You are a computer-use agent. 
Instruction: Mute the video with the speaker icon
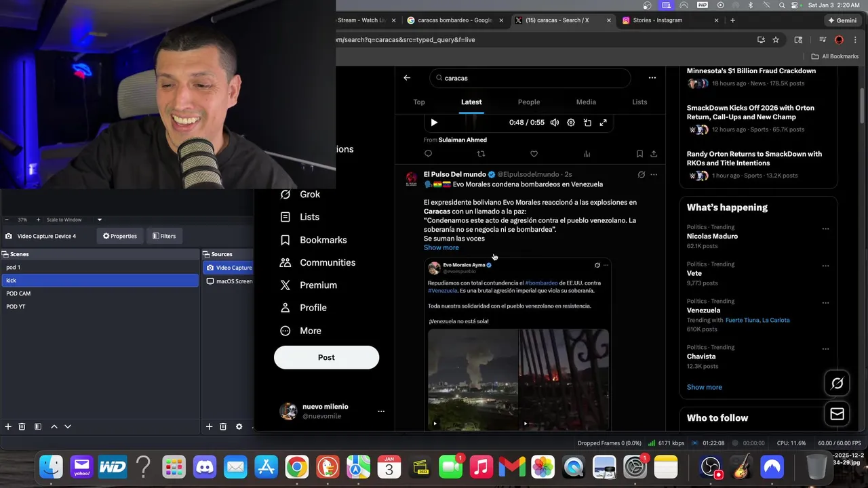[x=555, y=123]
